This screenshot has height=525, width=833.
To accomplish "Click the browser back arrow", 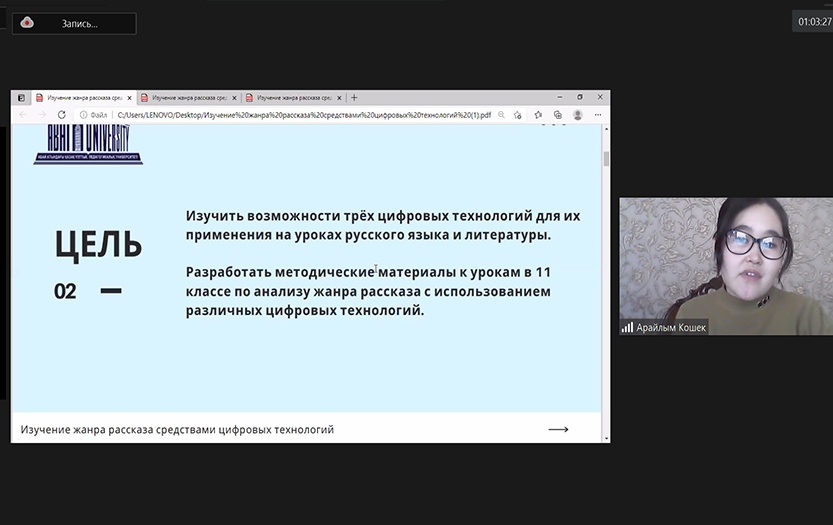I will click(x=23, y=115).
